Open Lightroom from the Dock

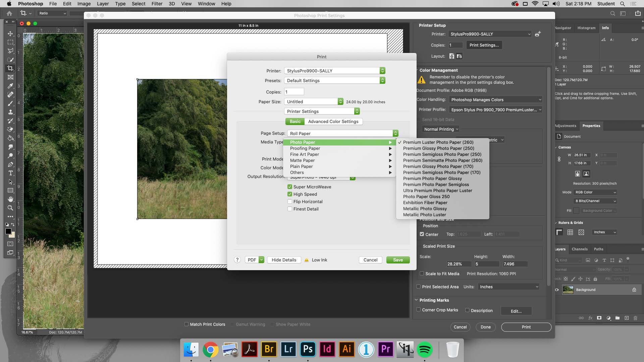288,349
